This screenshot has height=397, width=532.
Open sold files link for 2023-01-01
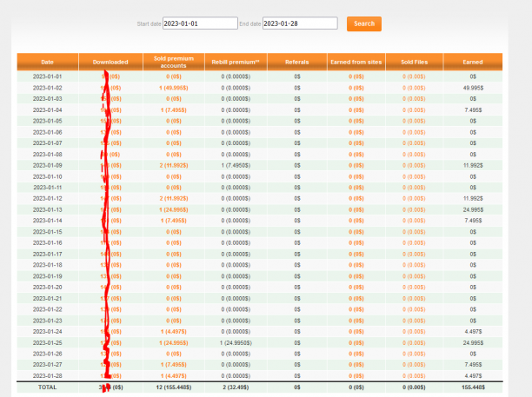[x=414, y=76]
